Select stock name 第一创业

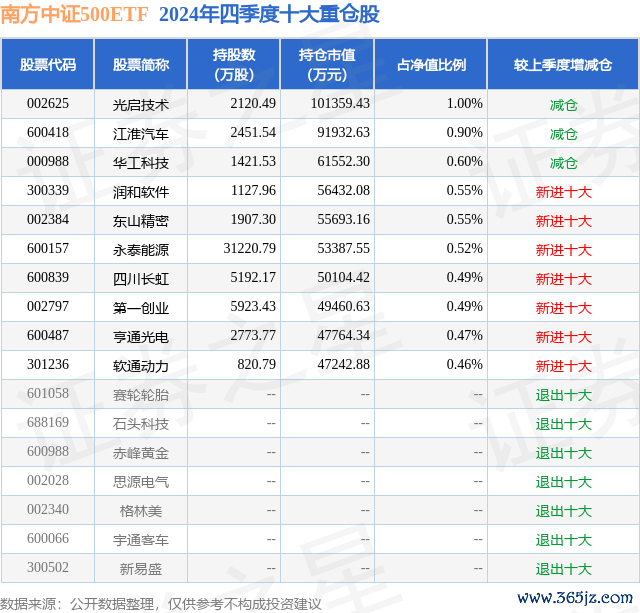pyautogui.click(x=141, y=308)
